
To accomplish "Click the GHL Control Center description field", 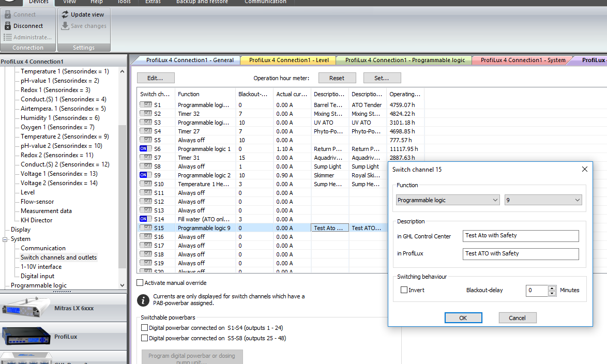I will pos(521,235).
